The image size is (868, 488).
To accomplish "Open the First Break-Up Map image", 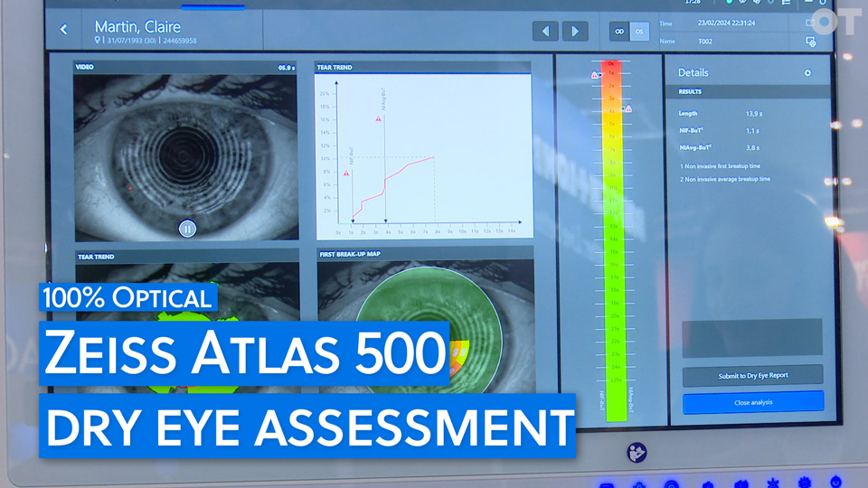I will 426,326.
